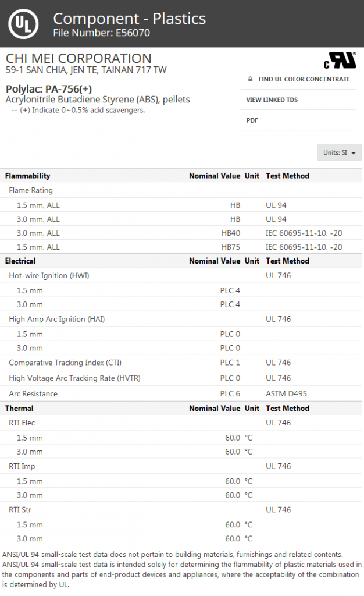Click the High Voltage Arc Tracking Rate row
This screenshot has width=364, height=596.
(x=74, y=378)
